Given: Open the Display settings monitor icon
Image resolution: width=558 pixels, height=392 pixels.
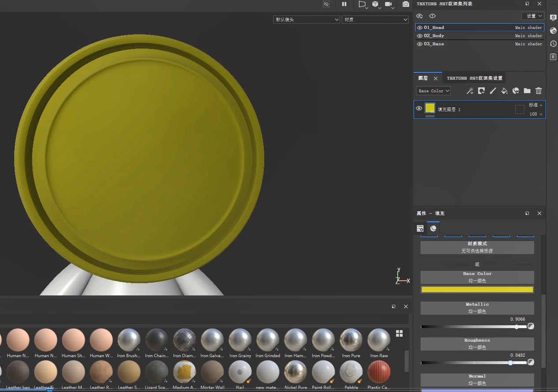Looking at the screenshot, I should click(x=553, y=17).
